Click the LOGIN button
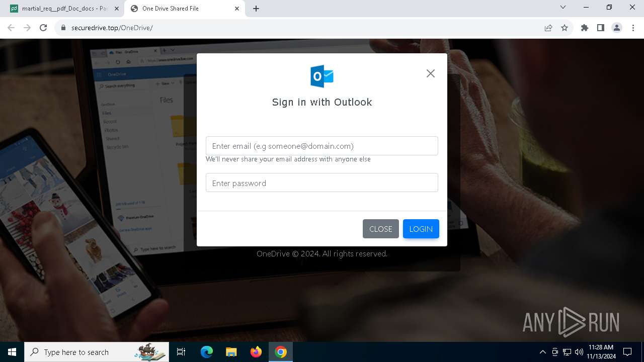This screenshot has height=362, width=644. tap(421, 229)
